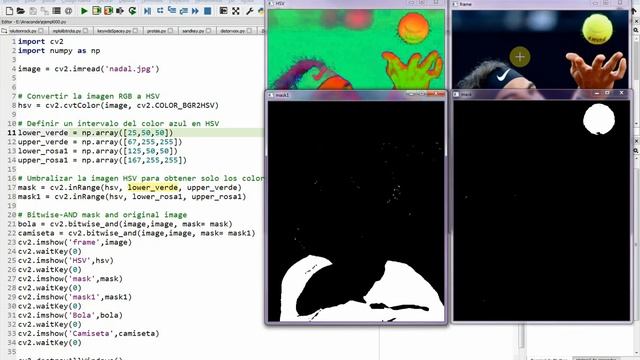Re-run the last script
This screenshot has height=360, width=640.
pos(132,11)
